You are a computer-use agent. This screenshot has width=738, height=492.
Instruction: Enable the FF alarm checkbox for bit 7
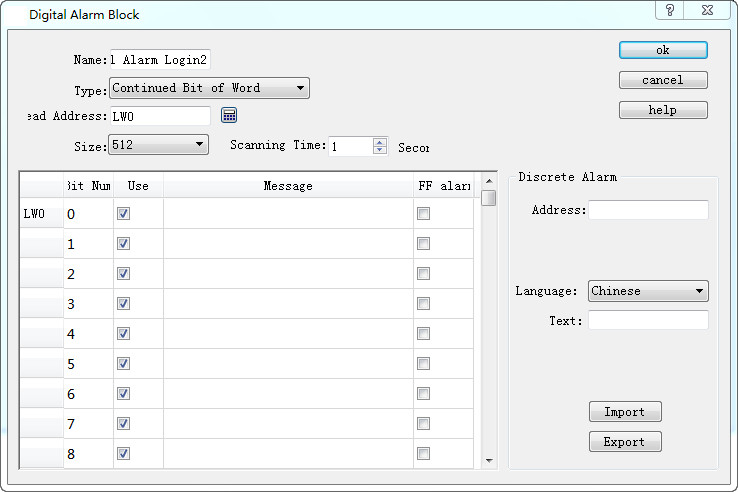coord(423,424)
